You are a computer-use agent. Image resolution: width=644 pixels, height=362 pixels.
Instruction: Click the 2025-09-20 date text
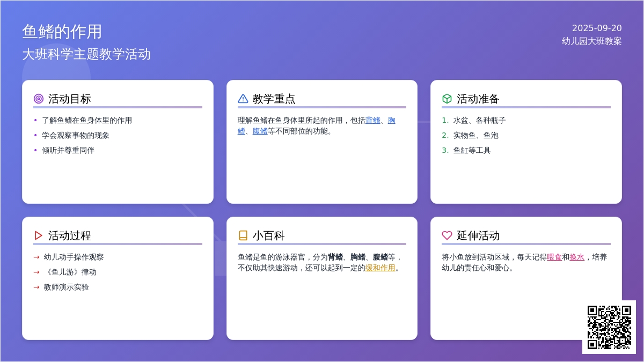[597, 28]
